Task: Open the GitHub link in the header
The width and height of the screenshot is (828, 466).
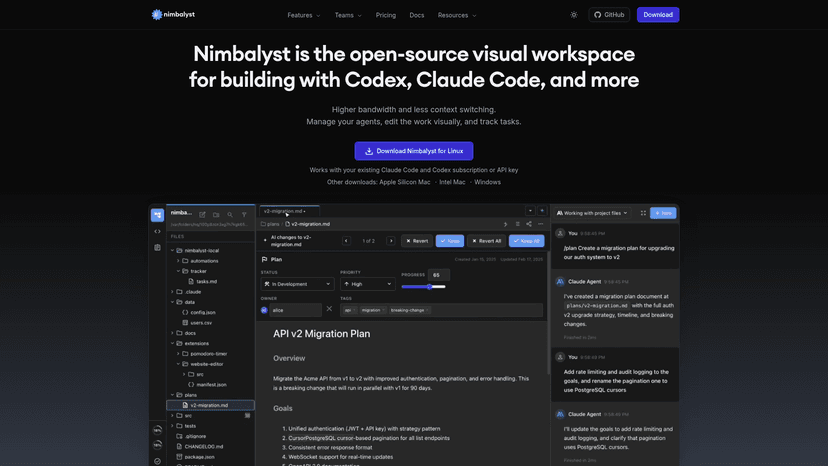Action: [609, 15]
